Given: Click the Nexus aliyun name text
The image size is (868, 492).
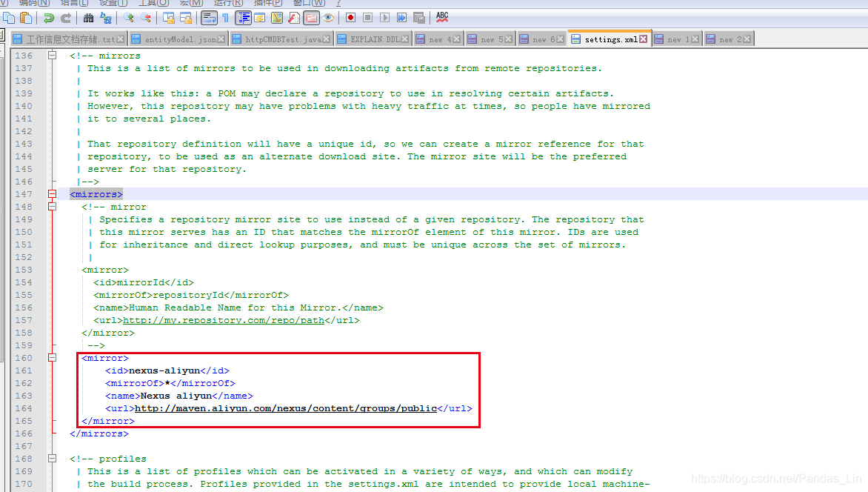Looking at the screenshot, I should coord(176,396).
